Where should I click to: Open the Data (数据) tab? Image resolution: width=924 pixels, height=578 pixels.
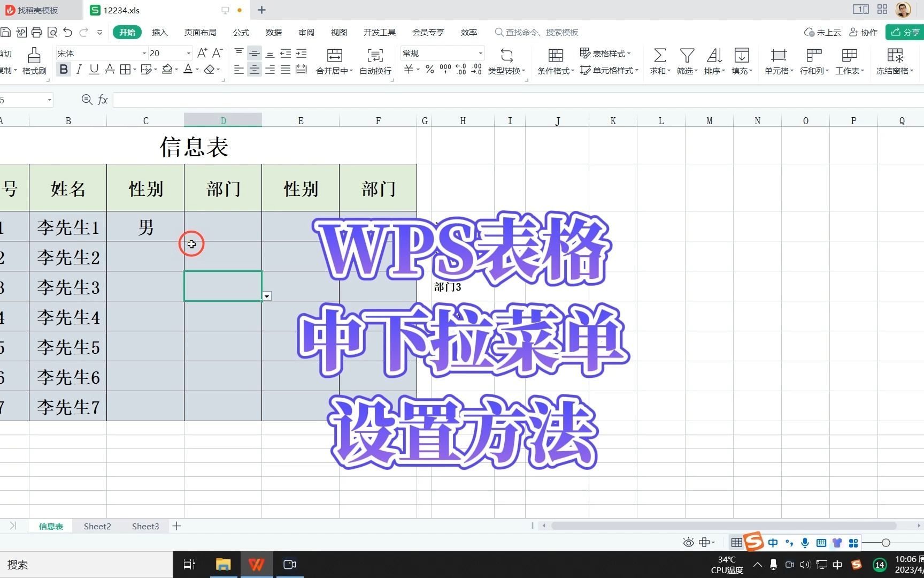coord(274,32)
